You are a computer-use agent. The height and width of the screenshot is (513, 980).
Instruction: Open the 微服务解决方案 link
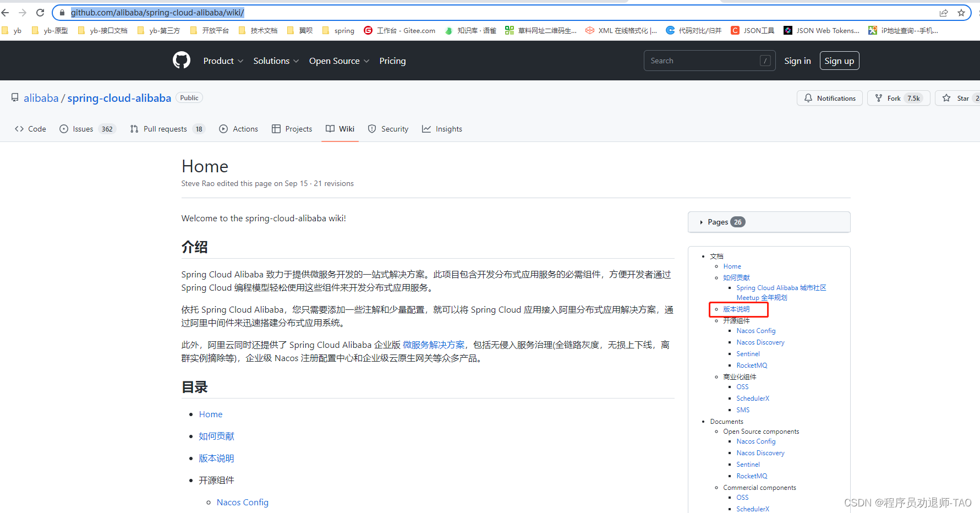(x=434, y=345)
